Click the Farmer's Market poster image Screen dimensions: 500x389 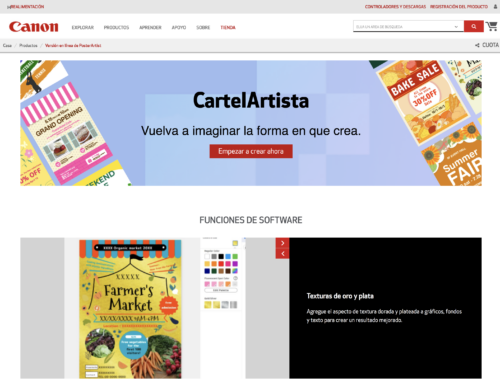[130, 309]
